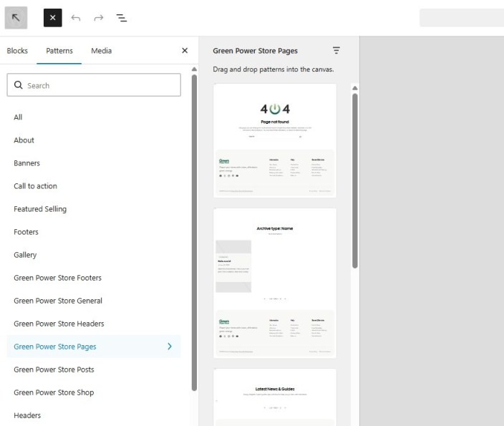Insert the Archive type pattern thumbnail
Viewport: 504px width, 426px height.
pos(275,283)
